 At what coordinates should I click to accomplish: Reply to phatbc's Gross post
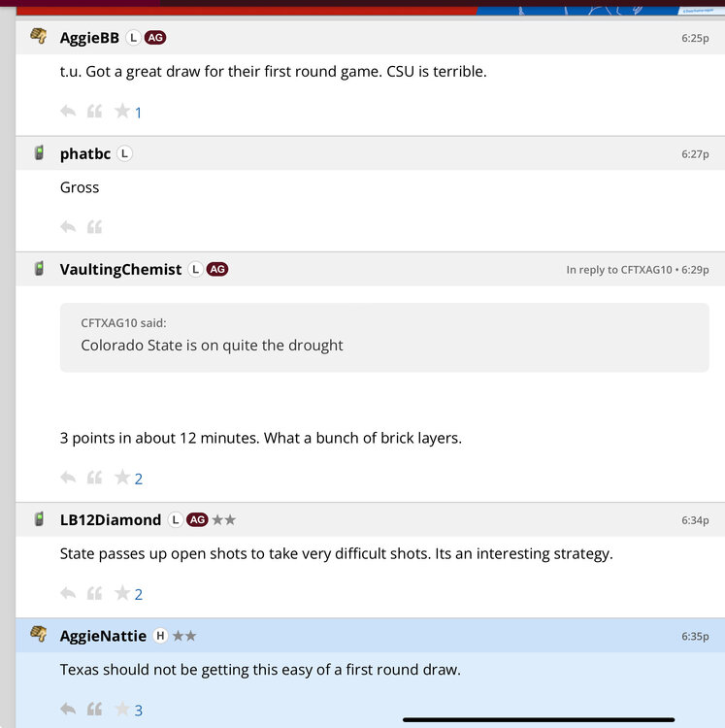(x=68, y=227)
